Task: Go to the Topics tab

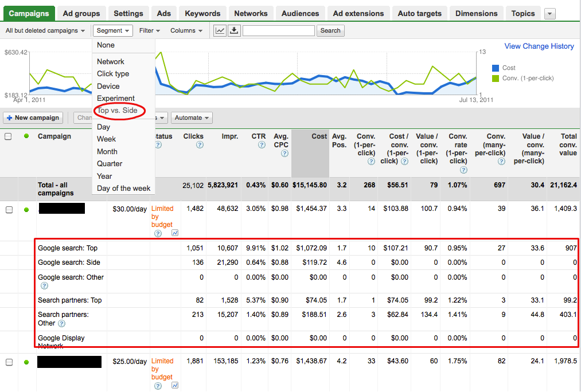Action: [523, 14]
